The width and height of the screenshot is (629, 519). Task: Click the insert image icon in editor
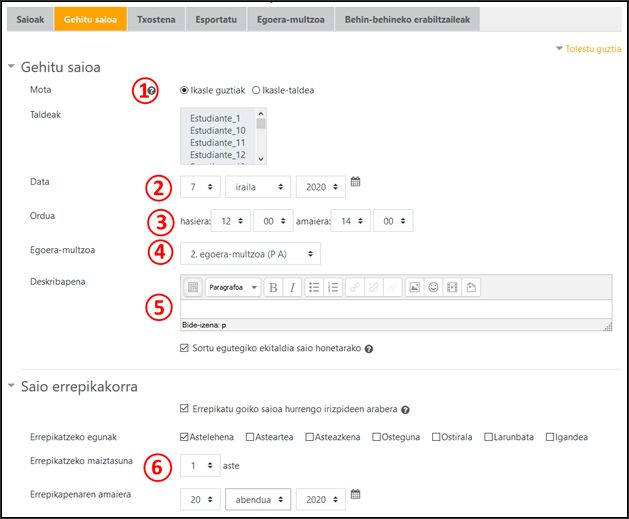(x=415, y=288)
